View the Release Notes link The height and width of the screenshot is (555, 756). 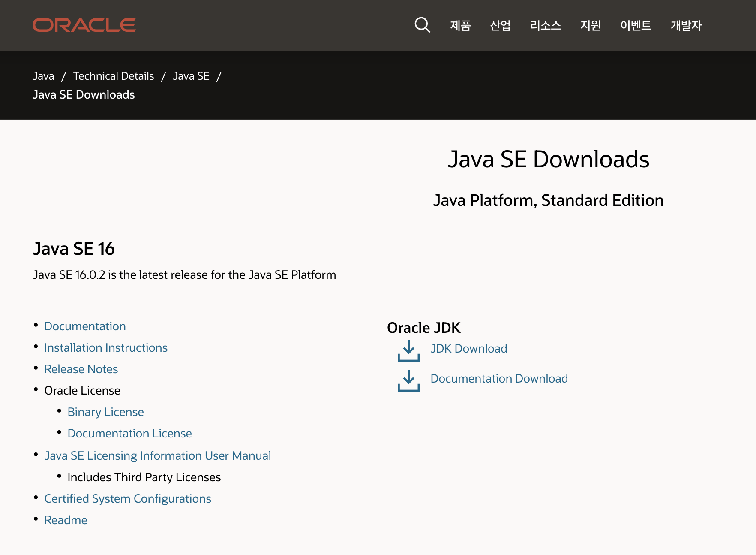click(x=81, y=369)
